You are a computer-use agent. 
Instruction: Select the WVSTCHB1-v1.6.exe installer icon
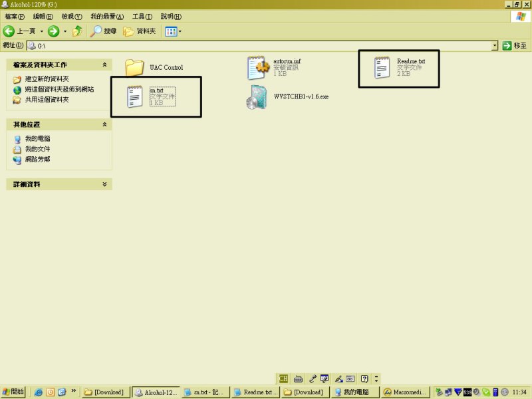(257, 97)
